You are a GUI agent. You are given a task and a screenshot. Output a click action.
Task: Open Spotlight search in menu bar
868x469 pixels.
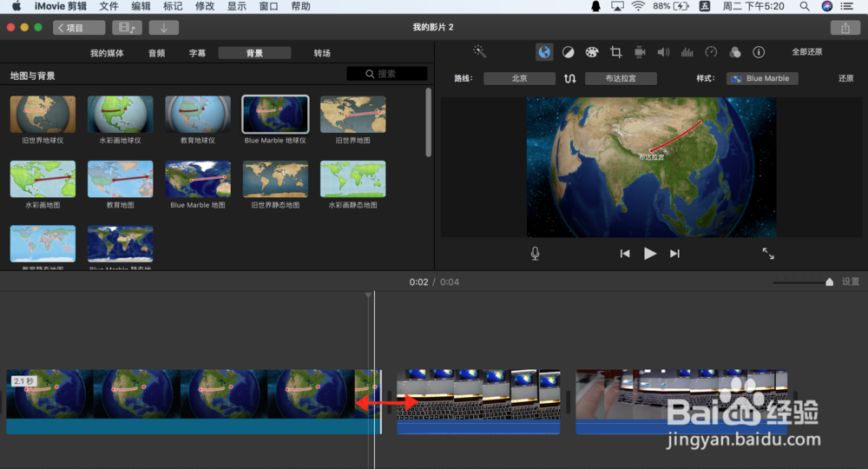click(x=805, y=6)
